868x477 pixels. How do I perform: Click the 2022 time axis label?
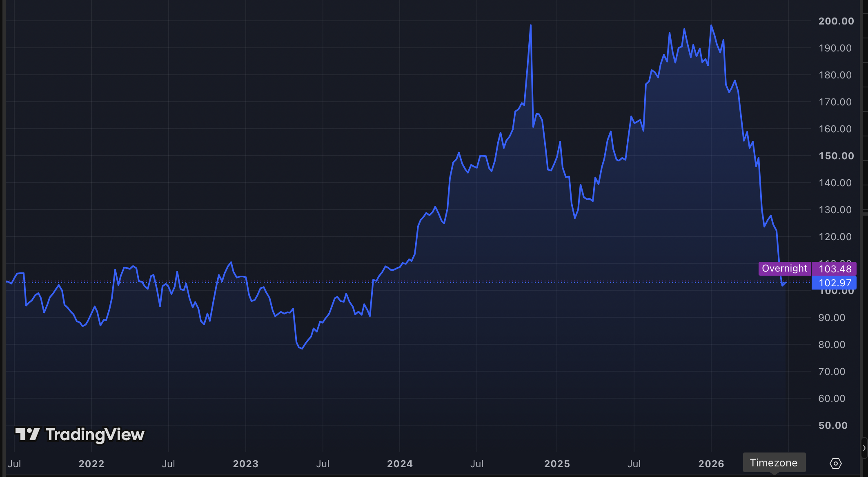click(x=91, y=464)
